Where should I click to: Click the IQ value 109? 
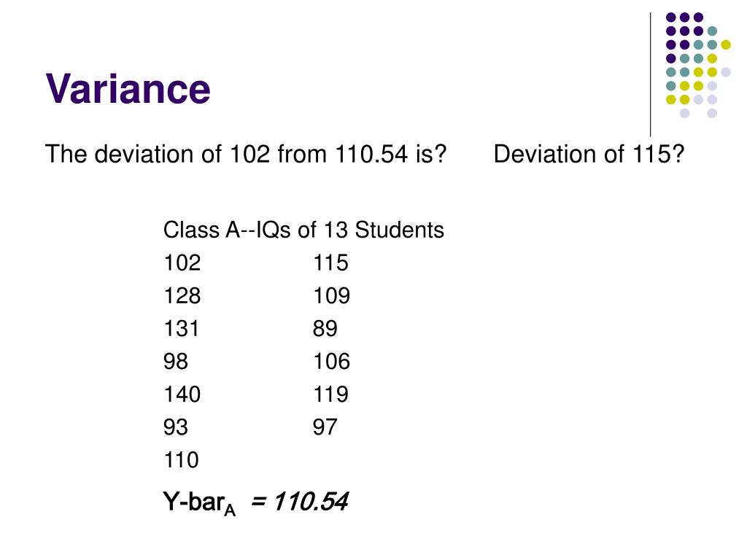(x=332, y=296)
